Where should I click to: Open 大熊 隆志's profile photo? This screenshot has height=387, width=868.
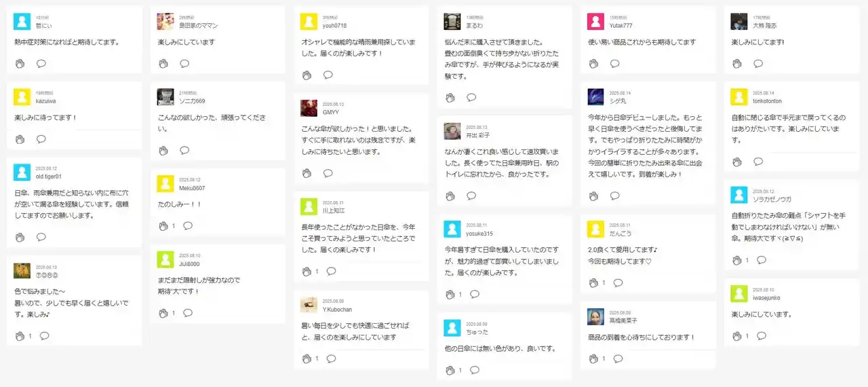[738, 22]
